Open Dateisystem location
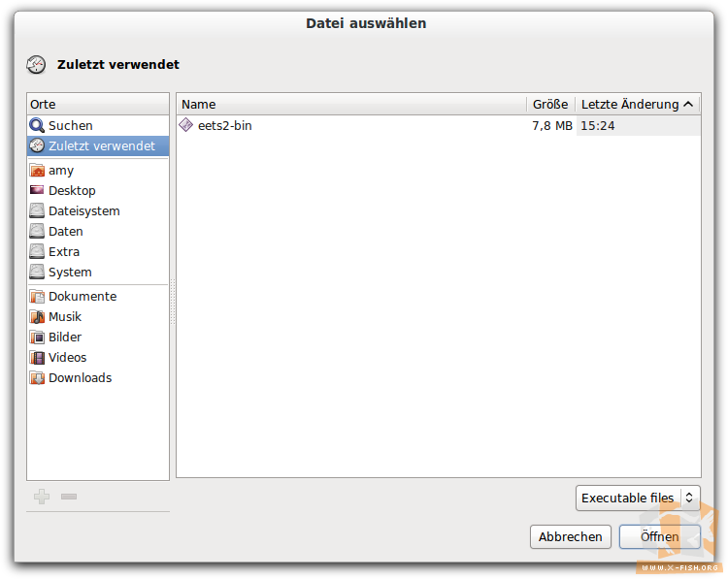Screen dimensions: 728x579 (98, 210)
